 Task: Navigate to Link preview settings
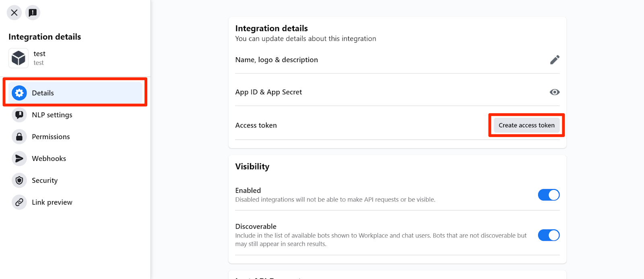click(x=52, y=202)
